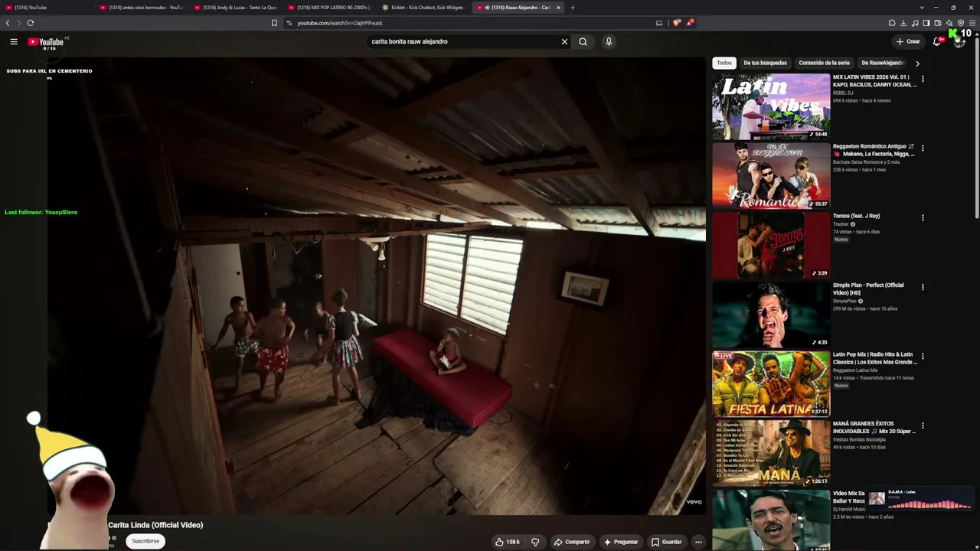Open the SimplePlan channel name link

click(844, 301)
